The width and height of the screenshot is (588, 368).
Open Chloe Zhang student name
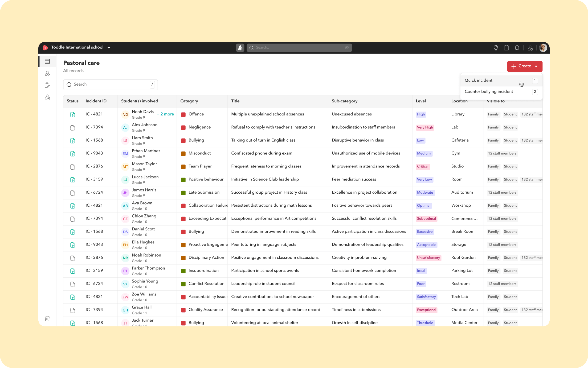click(x=144, y=216)
